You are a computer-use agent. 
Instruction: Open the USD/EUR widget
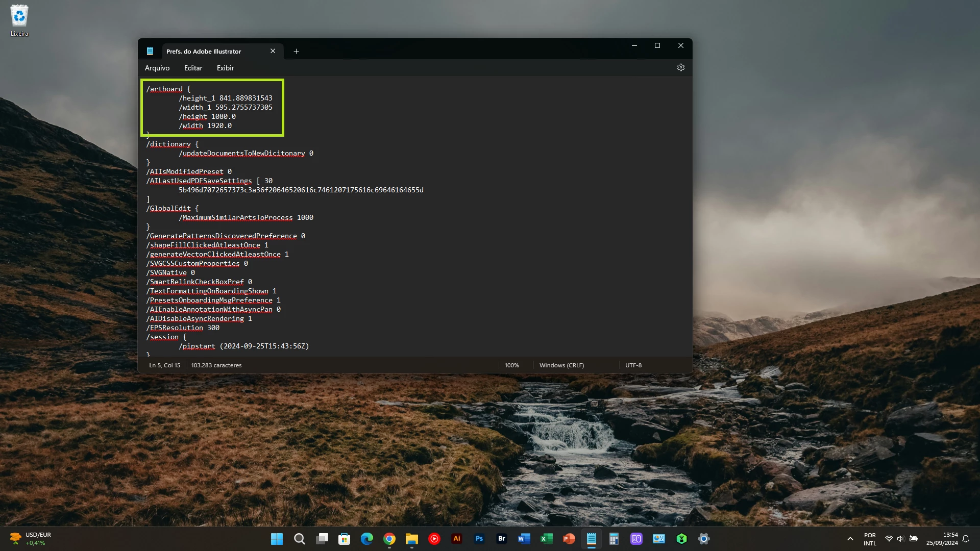(31, 539)
